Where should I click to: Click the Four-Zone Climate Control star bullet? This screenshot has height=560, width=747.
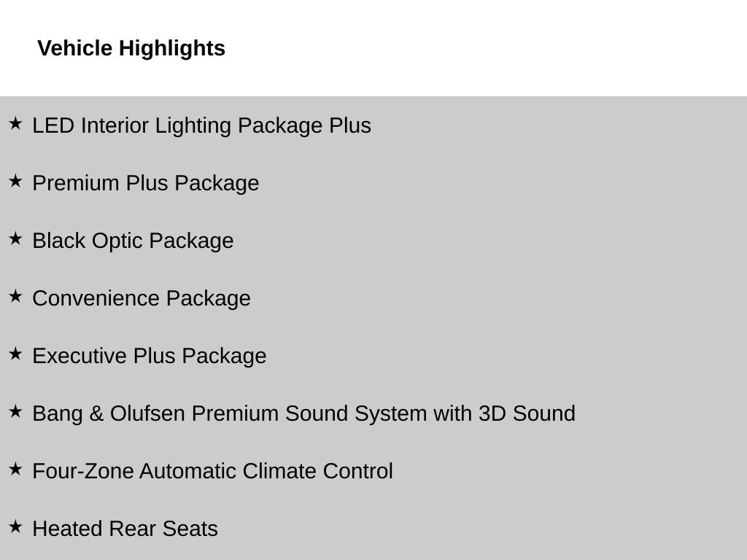pyautogui.click(x=15, y=469)
